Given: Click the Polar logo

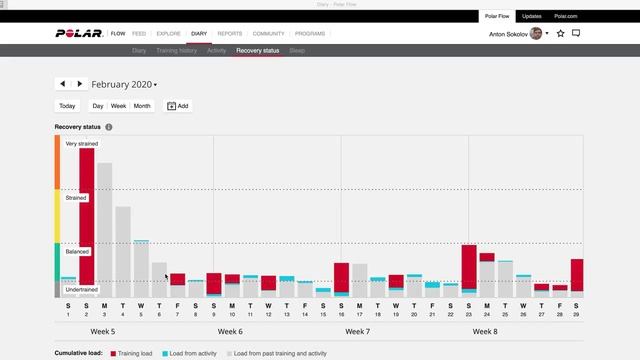Looking at the screenshot, I should [x=79, y=33].
